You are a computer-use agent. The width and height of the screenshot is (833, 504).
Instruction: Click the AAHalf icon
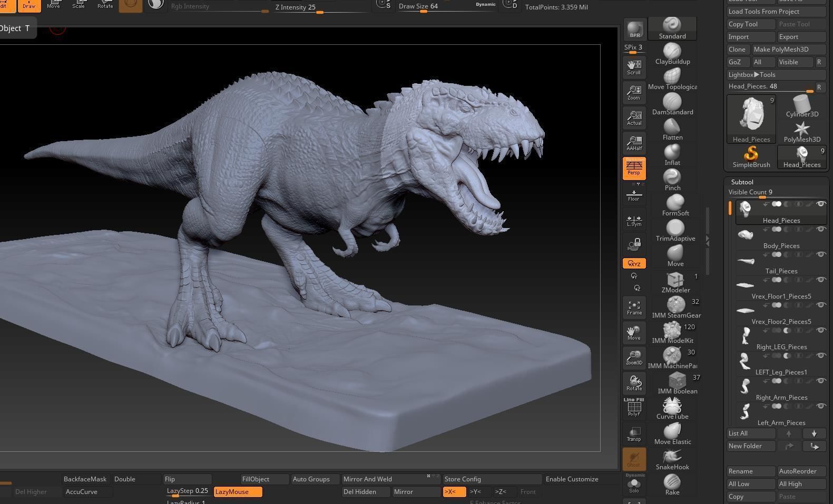pyautogui.click(x=634, y=143)
